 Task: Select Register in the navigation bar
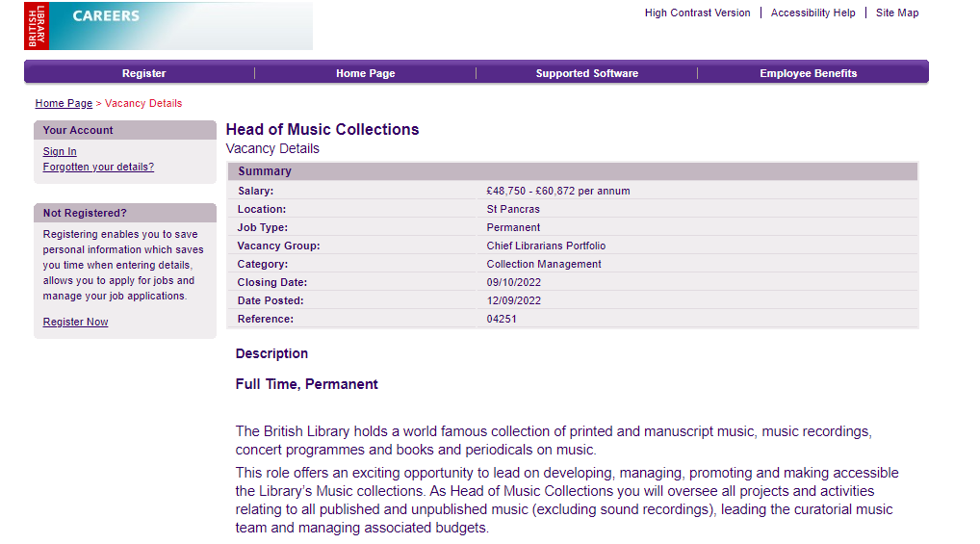(143, 73)
